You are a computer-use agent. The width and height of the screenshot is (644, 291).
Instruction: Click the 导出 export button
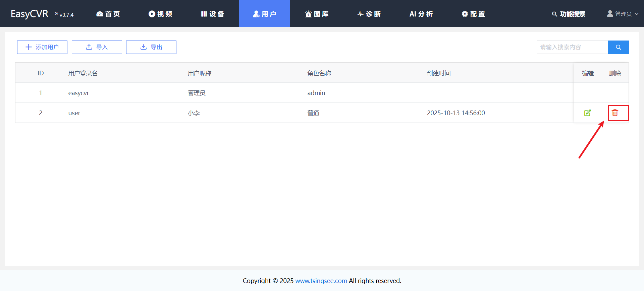click(151, 47)
